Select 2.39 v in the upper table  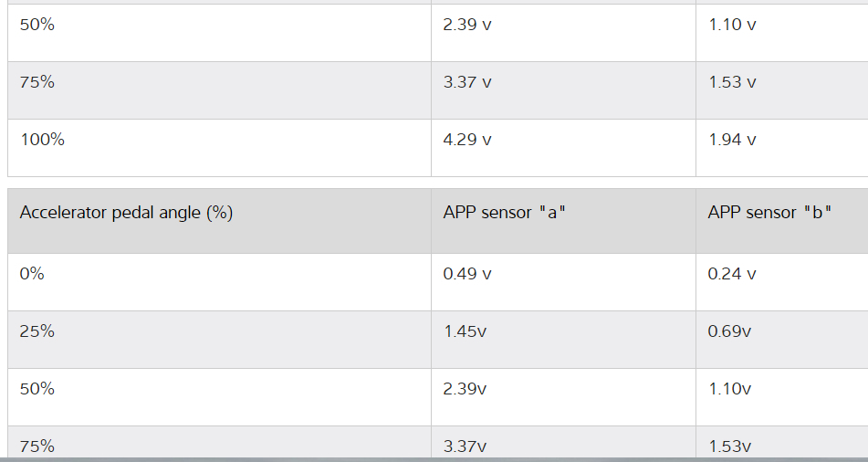467,25
